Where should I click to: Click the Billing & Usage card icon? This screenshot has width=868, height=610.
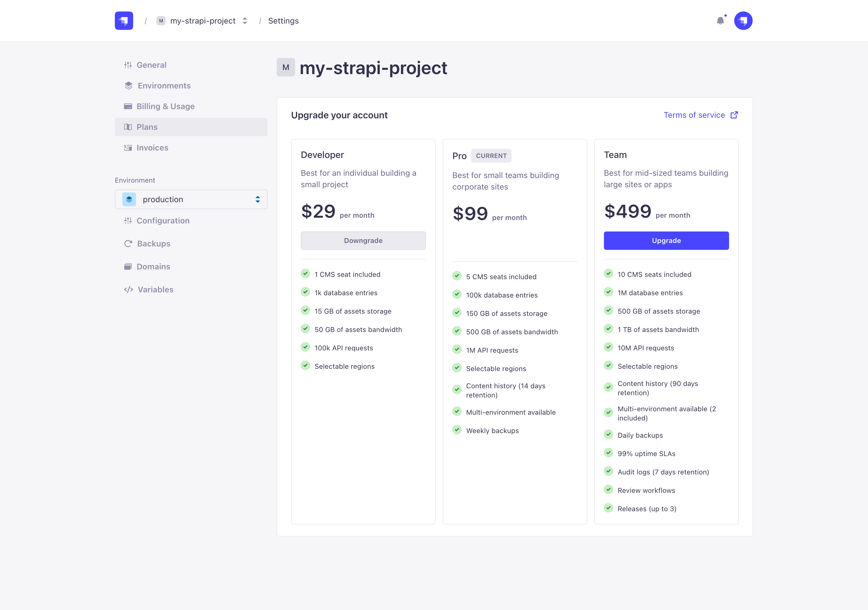tap(128, 106)
